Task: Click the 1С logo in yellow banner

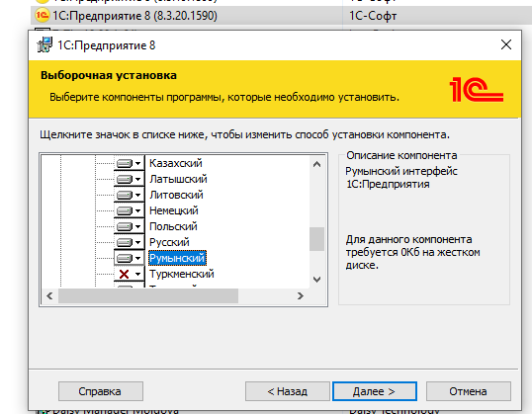Action: tap(477, 89)
